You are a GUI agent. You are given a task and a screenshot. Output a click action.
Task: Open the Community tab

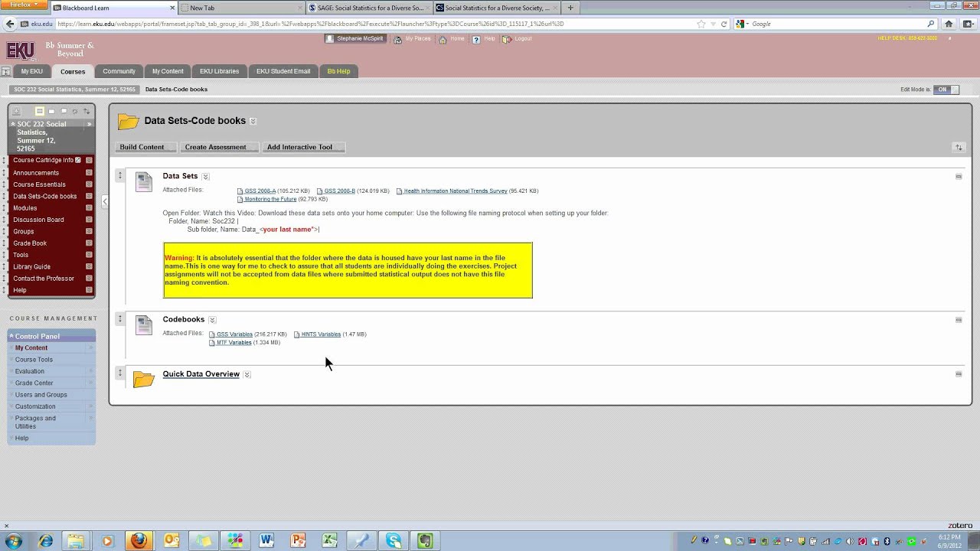coord(119,71)
